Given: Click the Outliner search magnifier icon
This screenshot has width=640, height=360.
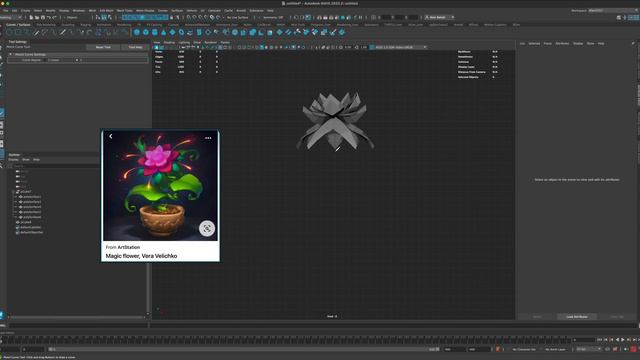Looking at the screenshot, I should pyautogui.click(x=10, y=166).
